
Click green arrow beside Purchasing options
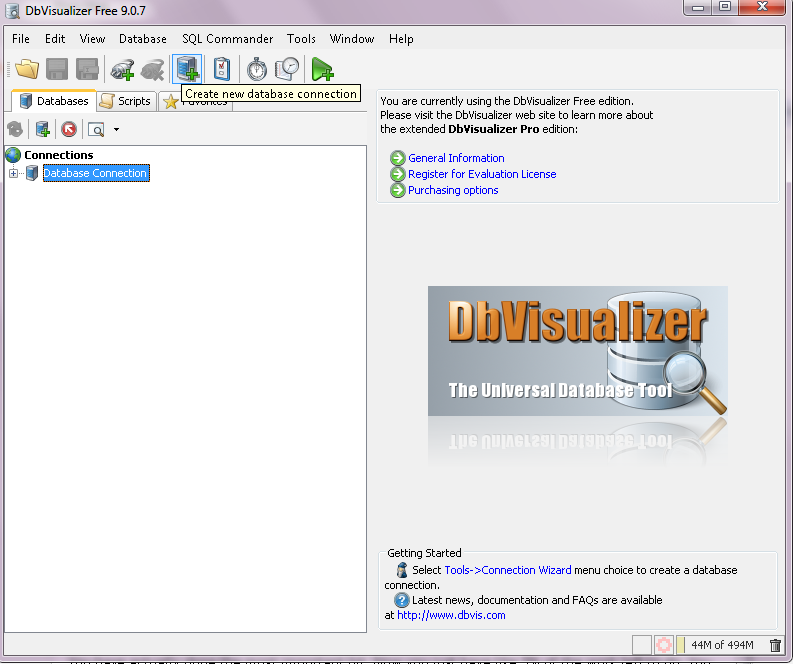coord(398,190)
